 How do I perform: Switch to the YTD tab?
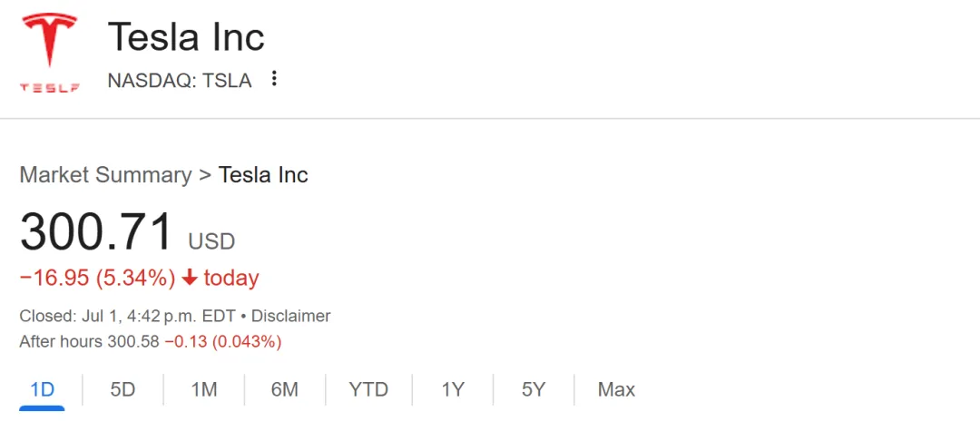click(x=368, y=389)
